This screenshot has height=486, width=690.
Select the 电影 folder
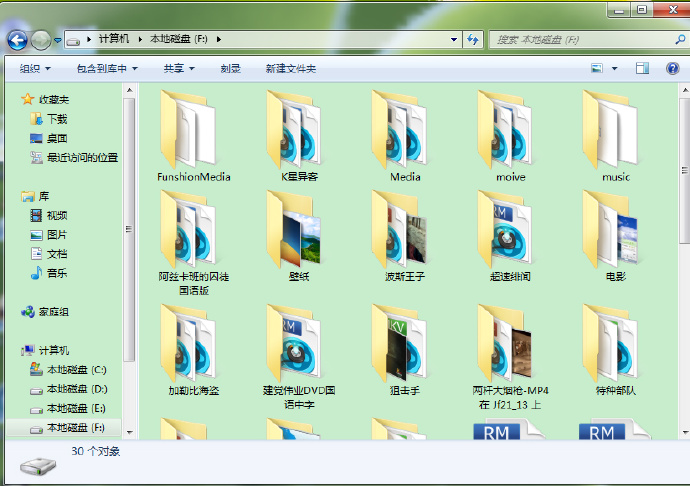tap(616, 236)
